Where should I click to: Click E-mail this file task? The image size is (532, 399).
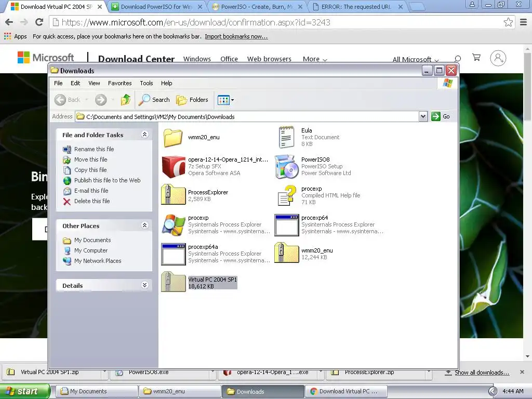click(x=91, y=191)
